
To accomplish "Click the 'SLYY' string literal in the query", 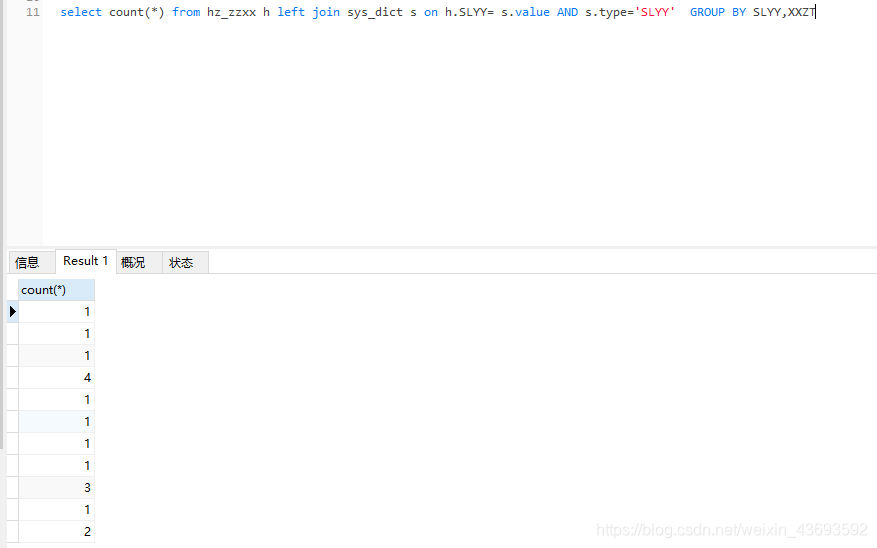I will (x=654, y=12).
